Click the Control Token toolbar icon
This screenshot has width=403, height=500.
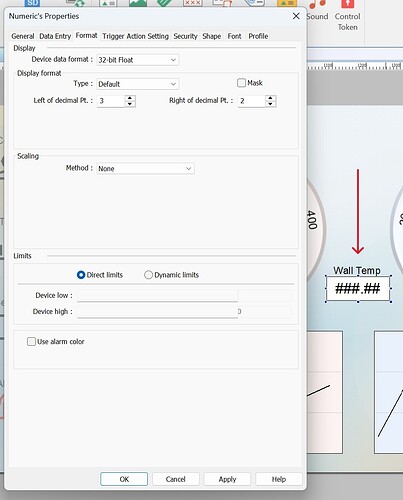click(x=347, y=15)
